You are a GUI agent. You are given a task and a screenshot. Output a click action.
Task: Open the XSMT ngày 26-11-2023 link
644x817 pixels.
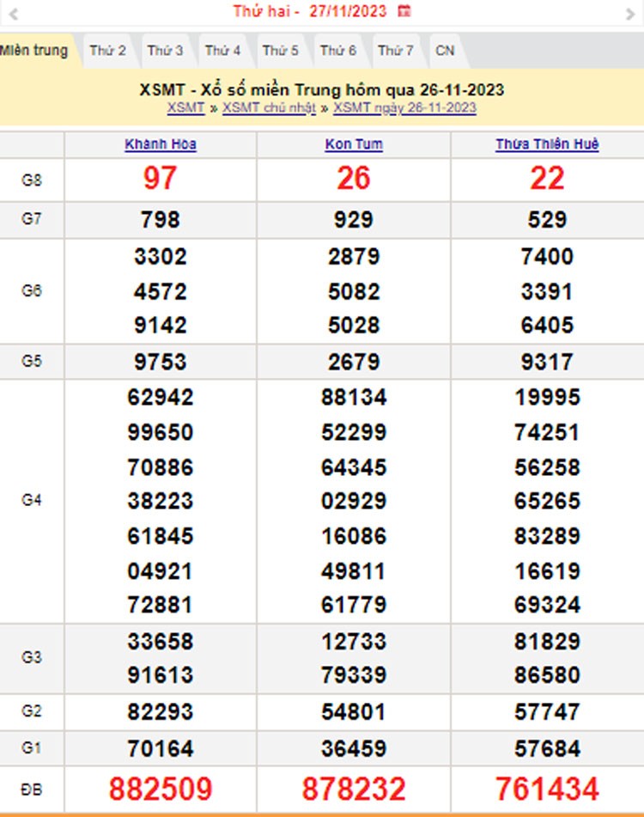(x=404, y=107)
